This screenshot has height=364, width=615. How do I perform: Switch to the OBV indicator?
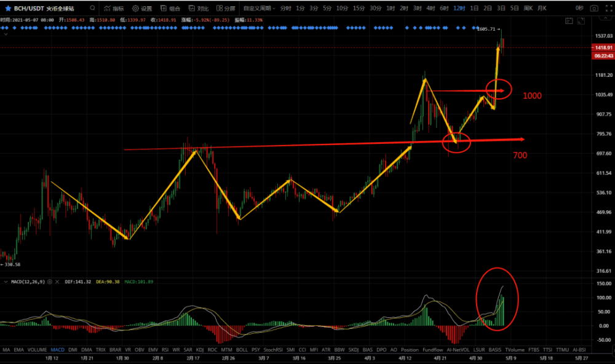(x=139, y=349)
